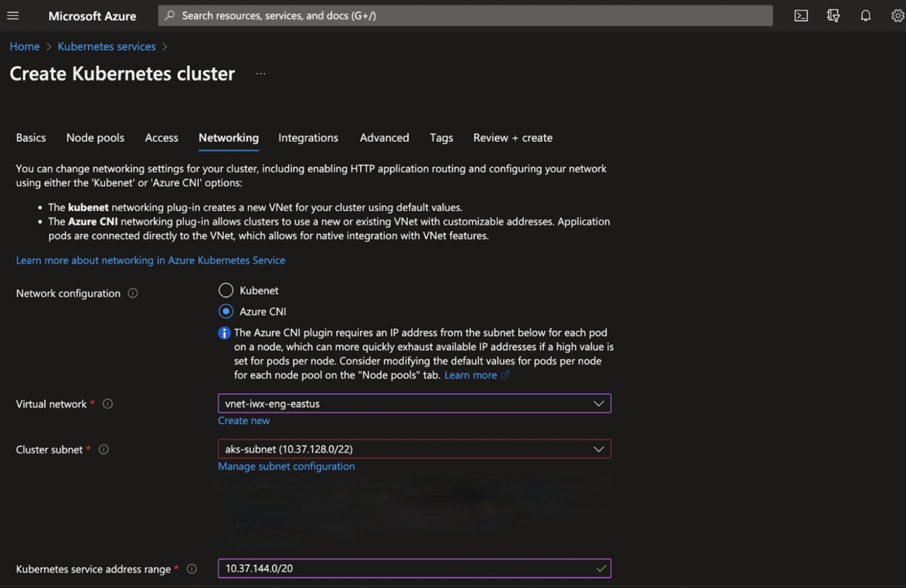The height and width of the screenshot is (588, 906).
Task: Open the notifications bell
Action: (866, 16)
